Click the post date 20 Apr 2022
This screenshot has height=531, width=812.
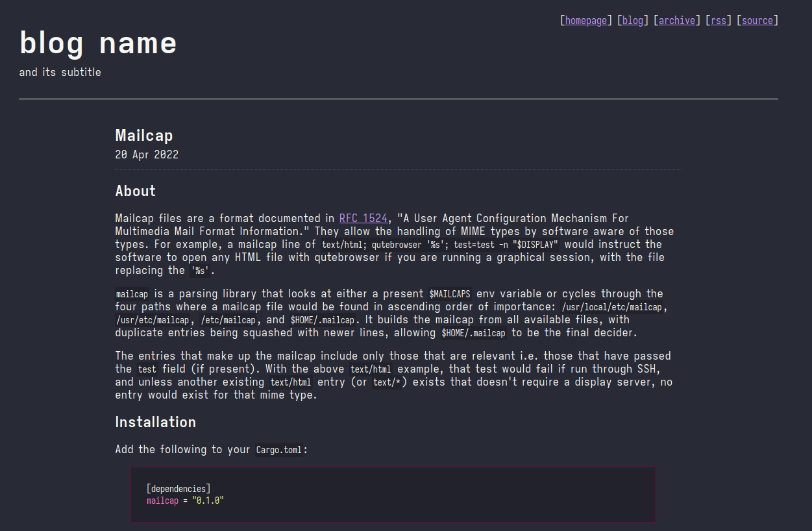click(x=147, y=154)
